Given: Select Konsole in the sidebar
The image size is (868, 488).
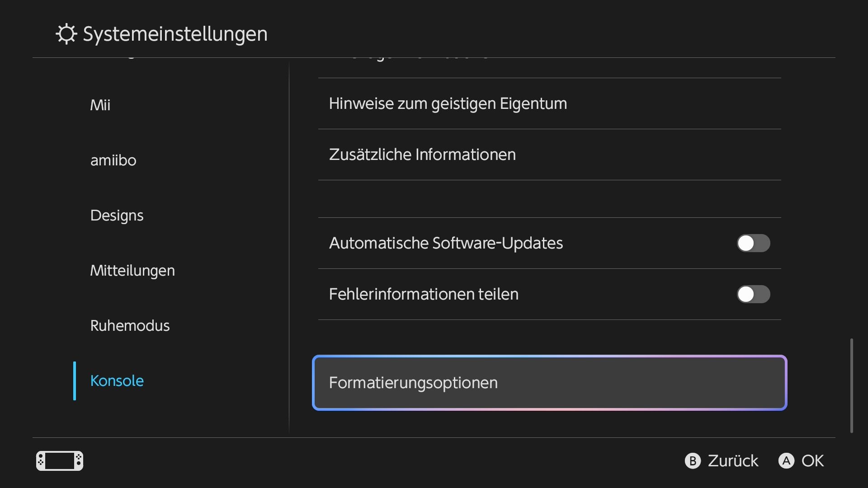Looking at the screenshot, I should [117, 381].
